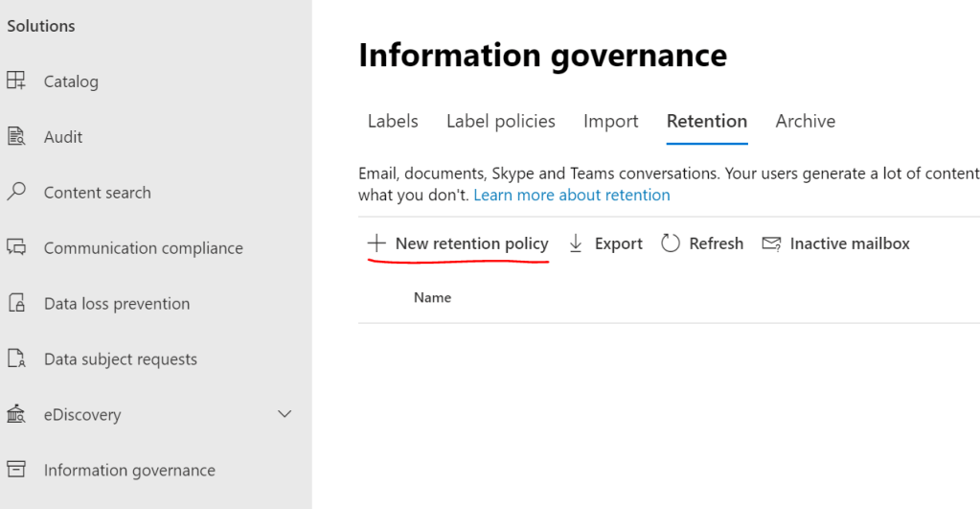This screenshot has height=509, width=980.
Task: Expand the eDiscovery chevron
Action: click(285, 414)
